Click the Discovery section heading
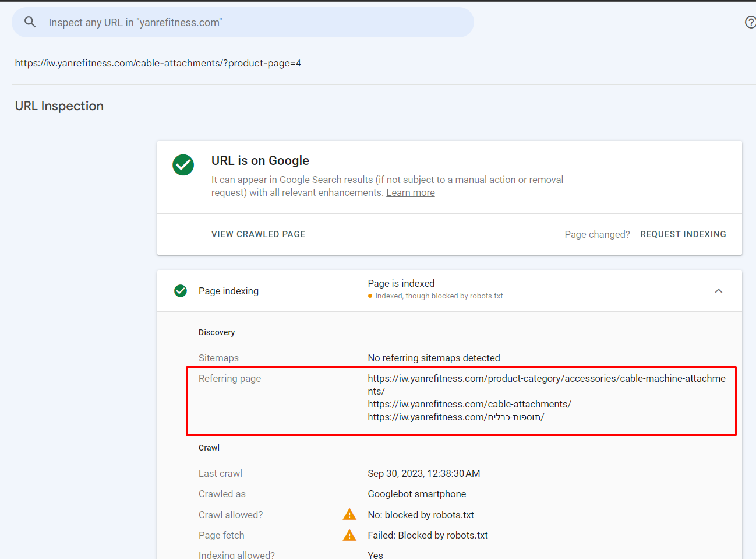Screen dimensions: 756x559 217,332
